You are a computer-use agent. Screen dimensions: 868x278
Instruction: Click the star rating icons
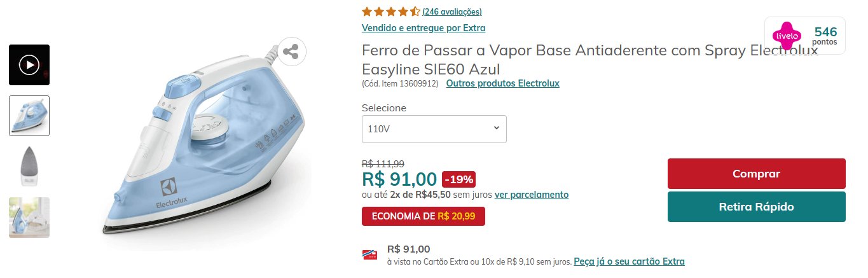pyautogui.click(x=390, y=11)
